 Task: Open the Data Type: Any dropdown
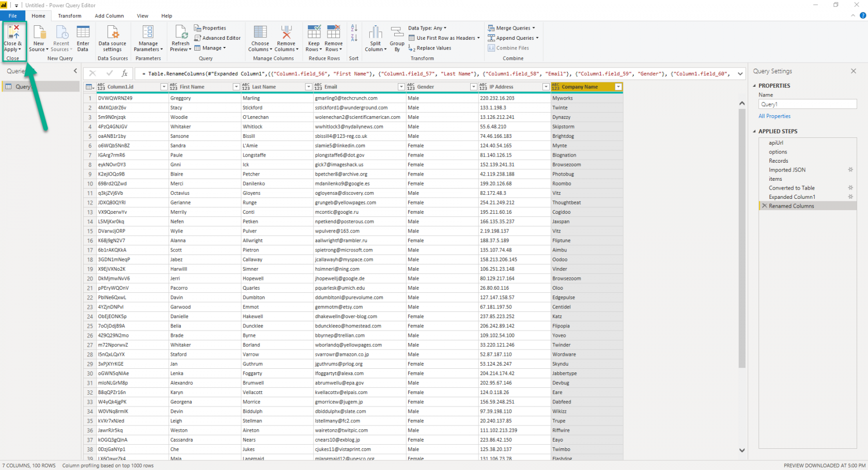coord(427,28)
